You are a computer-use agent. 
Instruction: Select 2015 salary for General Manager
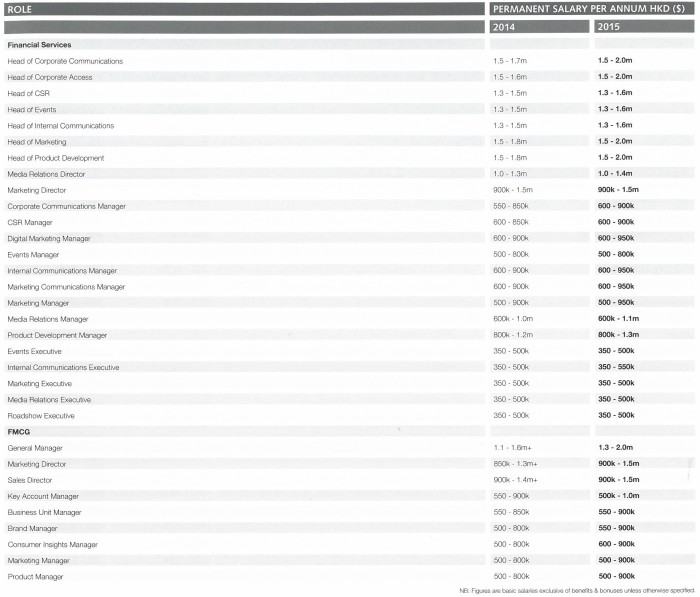click(x=616, y=447)
